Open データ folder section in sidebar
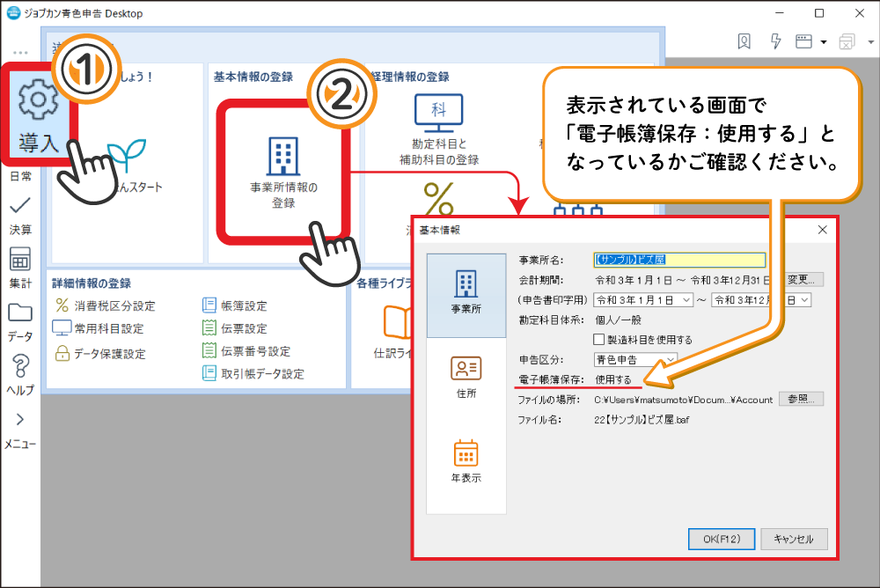880x588 pixels. pos(20,322)
